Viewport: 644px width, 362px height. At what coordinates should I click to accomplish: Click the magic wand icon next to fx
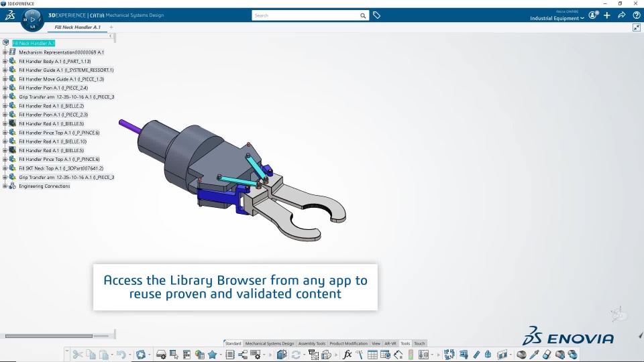pos(360,354)
